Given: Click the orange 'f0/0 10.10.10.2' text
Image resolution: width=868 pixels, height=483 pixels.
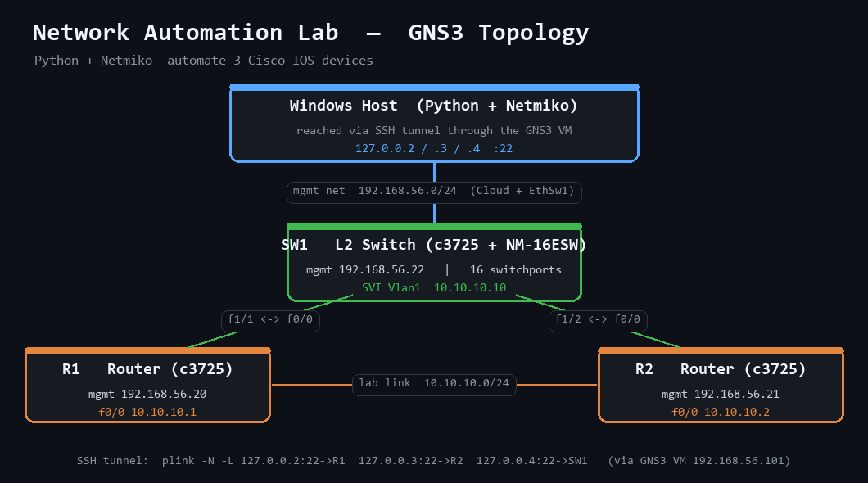Looking at the screenshot, I should [721, 412].
